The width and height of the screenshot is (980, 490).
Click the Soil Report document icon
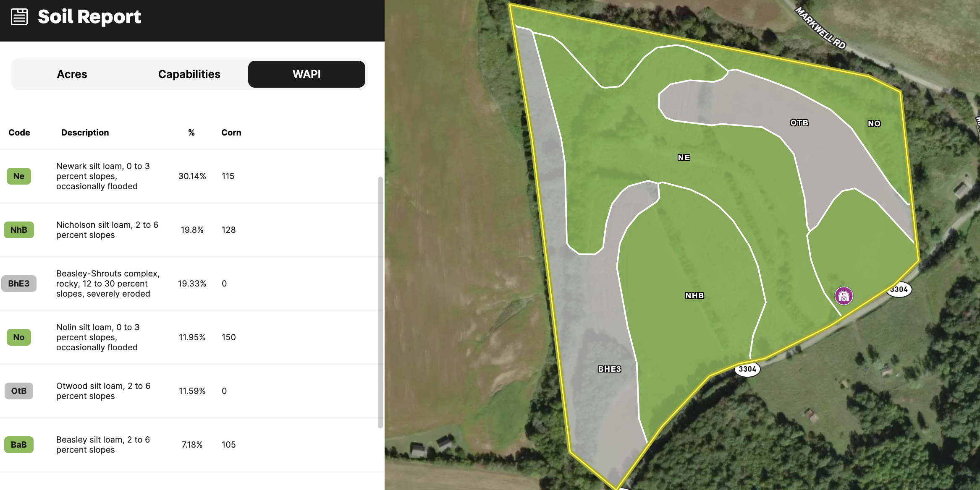tap(19, 17)
